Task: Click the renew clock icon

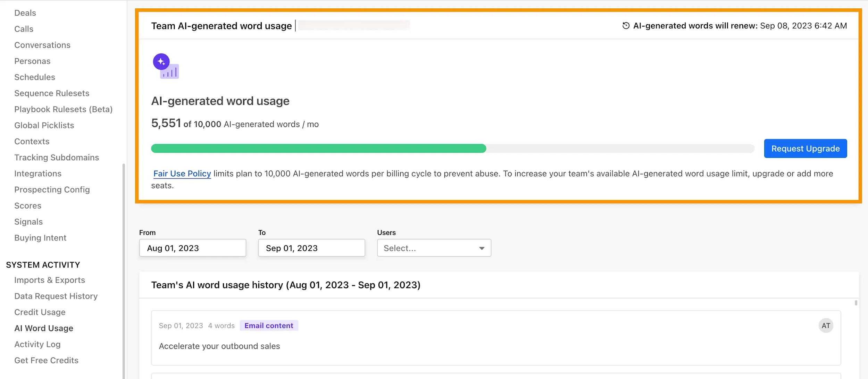Action: (x=626, y=26)
